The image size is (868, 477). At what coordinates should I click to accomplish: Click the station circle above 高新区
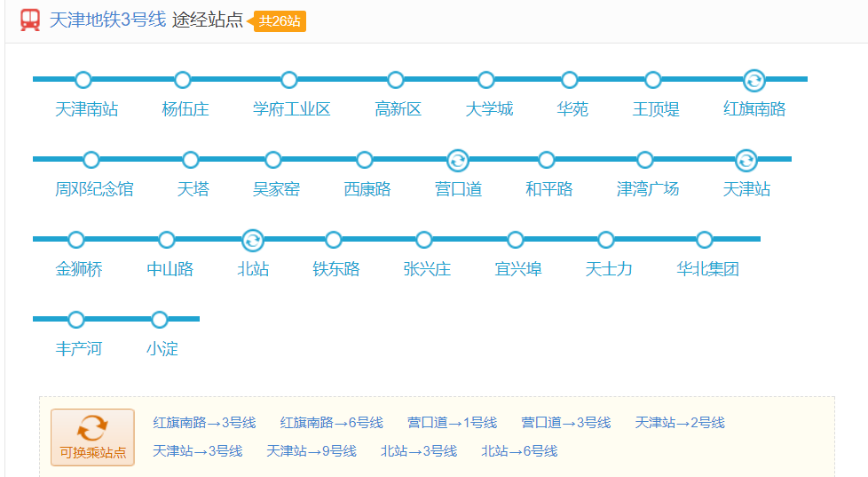(x=395, y=80)
